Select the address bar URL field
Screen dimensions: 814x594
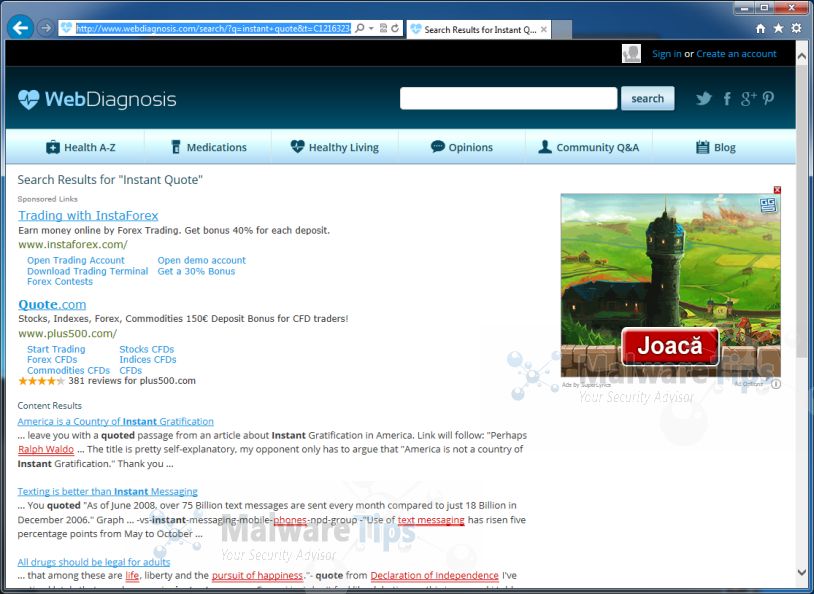213,28
